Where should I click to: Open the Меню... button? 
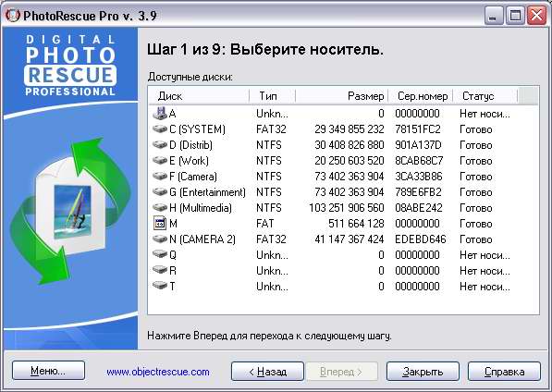(49, 371)
